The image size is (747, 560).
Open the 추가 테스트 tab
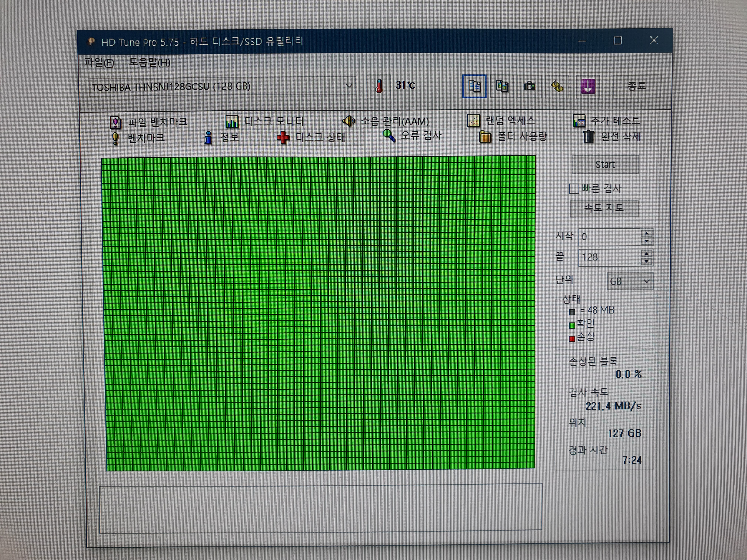coord(607,121)
